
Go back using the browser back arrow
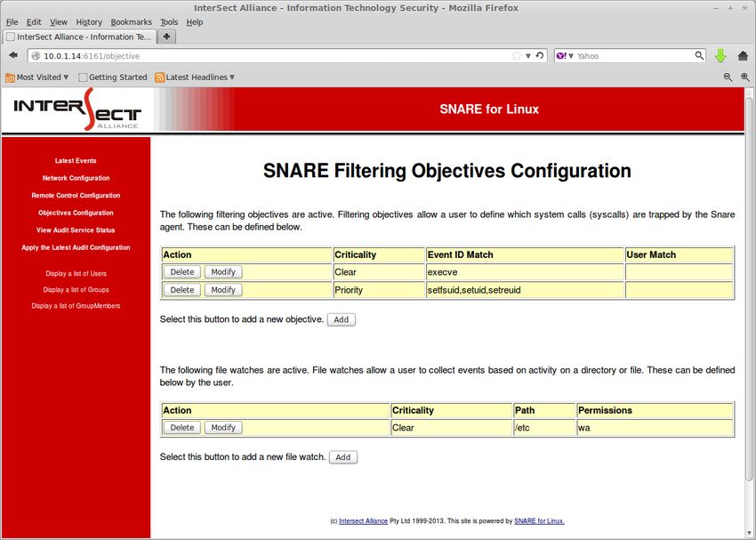pos(13,55)
